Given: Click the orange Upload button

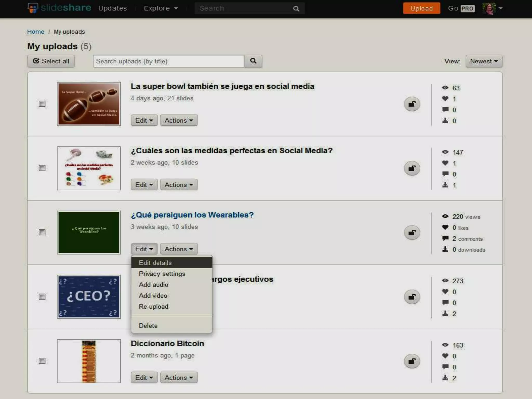Looking at the screenshot, I should point(421,8).
